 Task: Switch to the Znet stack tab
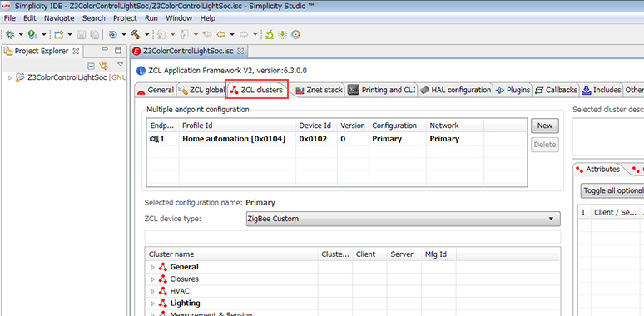pos(320,90)
